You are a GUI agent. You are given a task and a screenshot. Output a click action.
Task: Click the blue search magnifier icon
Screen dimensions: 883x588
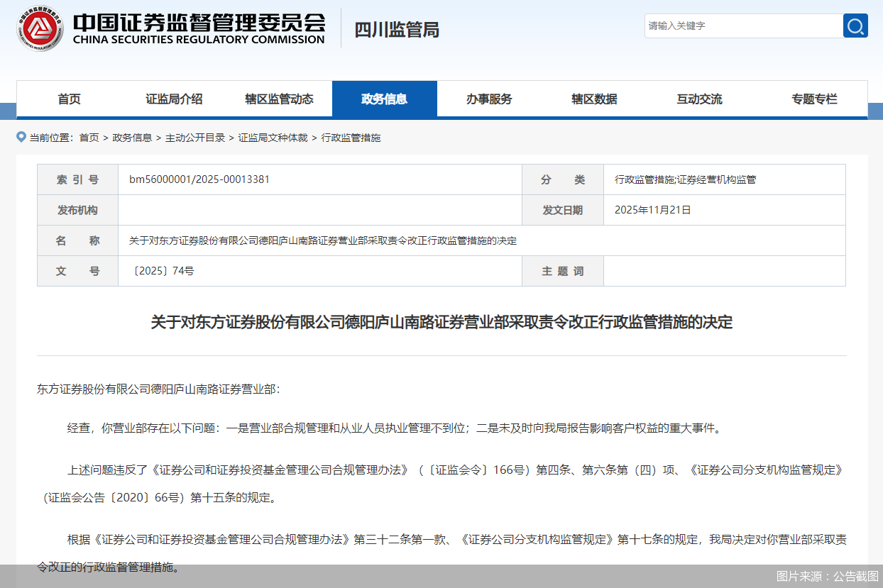[855, 26]
